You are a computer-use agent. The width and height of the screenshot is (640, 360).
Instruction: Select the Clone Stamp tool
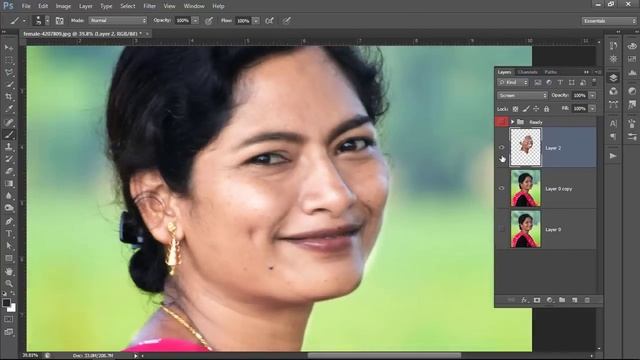coord(9,147)
